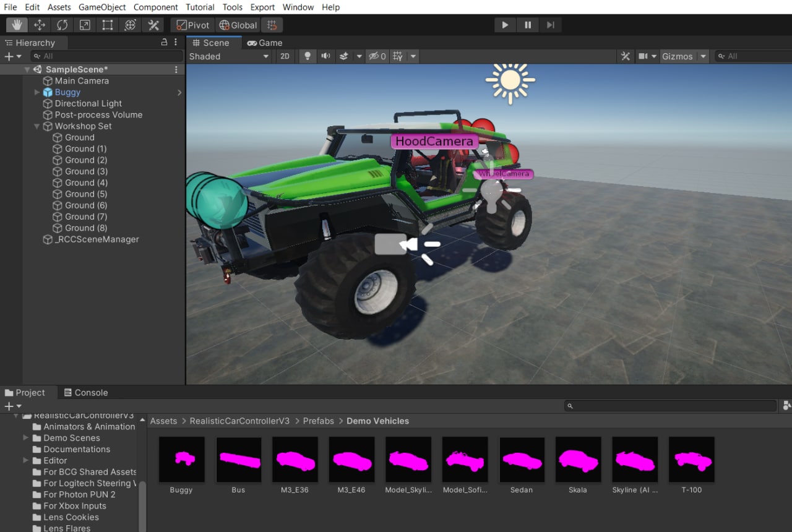The height and width of the screenshot is (532, 792).
Task: Open Hierarchy panel options menu
Action: click(x=176, y=42)
